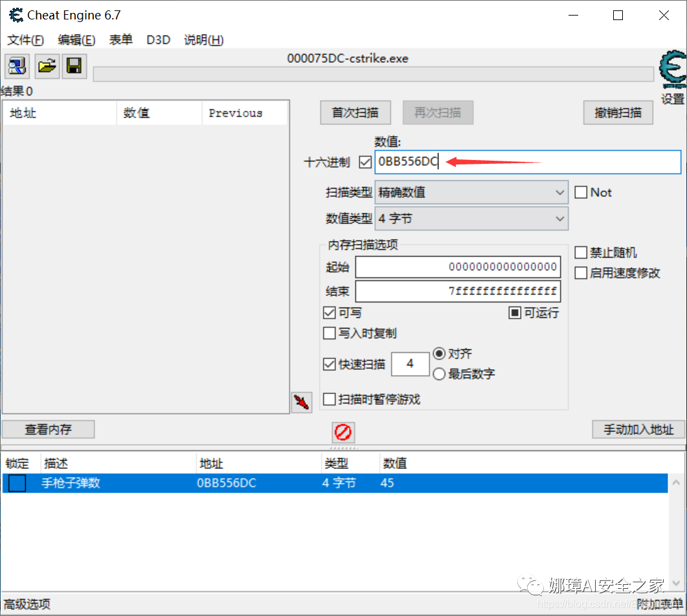Enable 扫描时暂停游戏 checkbox
This screenshot has height=616, width=687.
pos(329,399)
